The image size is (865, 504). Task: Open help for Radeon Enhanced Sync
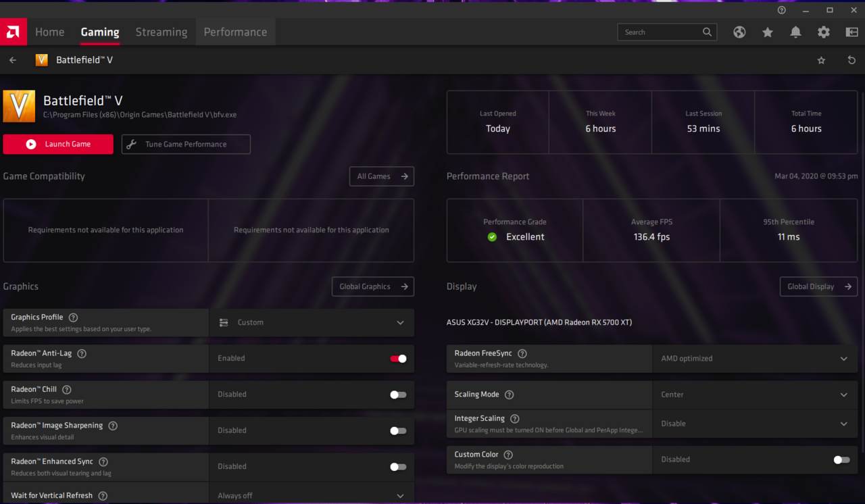pyautogui.click(x=103, y=461)
